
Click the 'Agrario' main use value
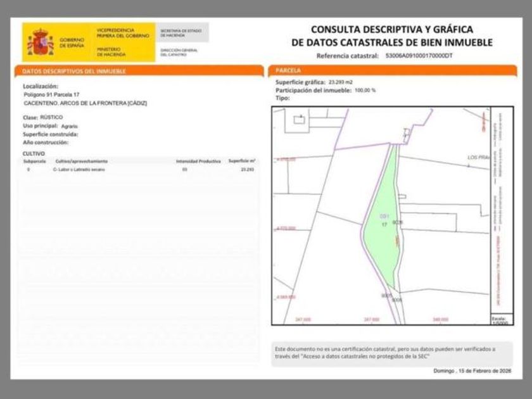(x=70, y=126)
